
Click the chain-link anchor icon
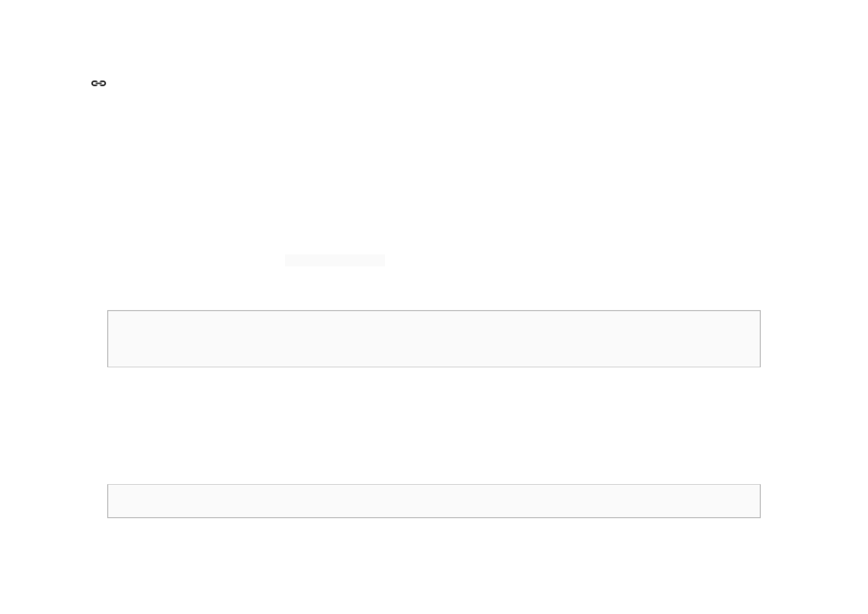coord(98,83)
